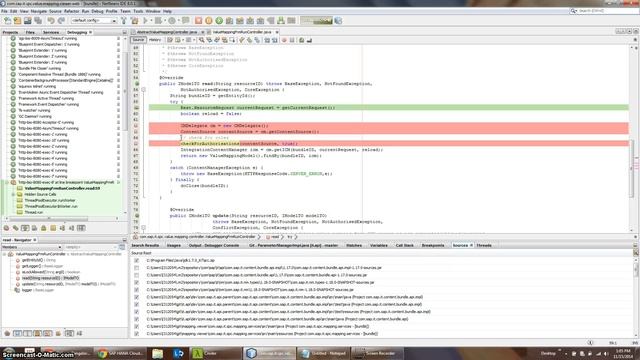The height and width of the screenshot is (360, 640).
Task: Click the last icon in editor toolbar
Action: (309, 40)
